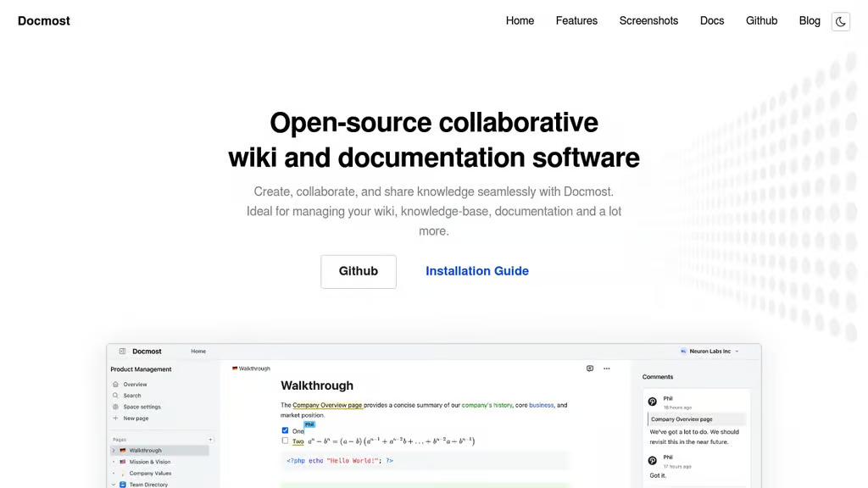Click the Search magnifier icon

(115, 396)
